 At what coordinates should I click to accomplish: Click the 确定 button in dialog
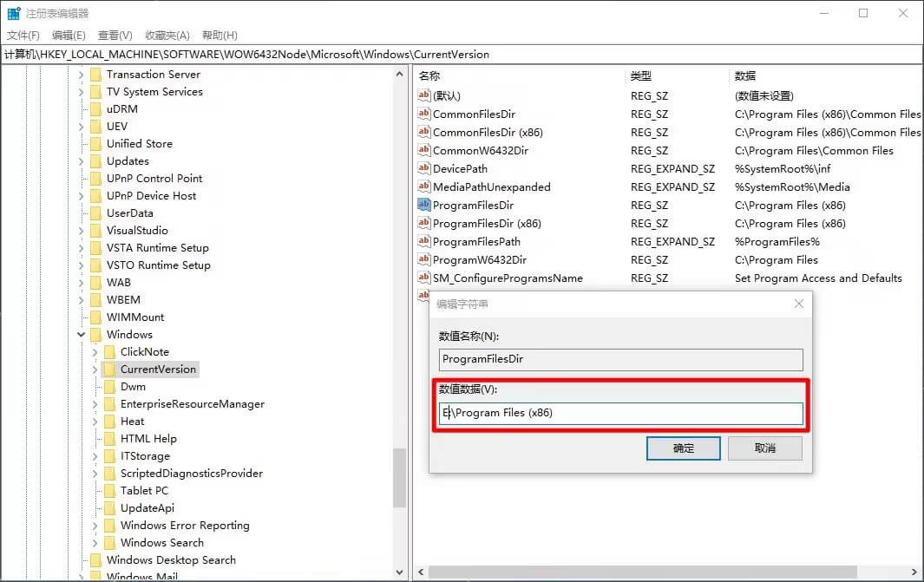(683, 448)
